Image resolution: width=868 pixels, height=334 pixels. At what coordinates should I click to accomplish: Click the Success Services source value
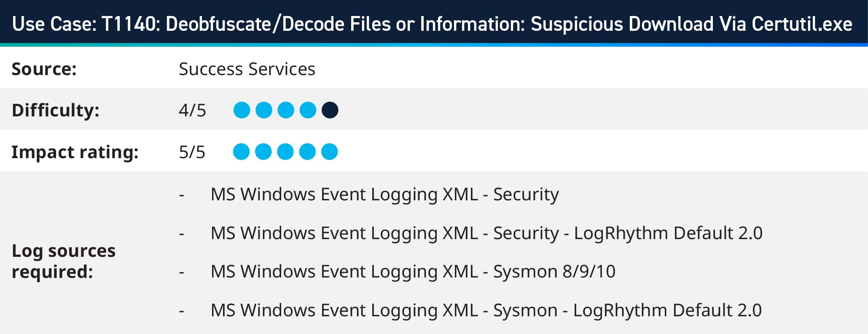pyautogui.click(x=247, y=69)
